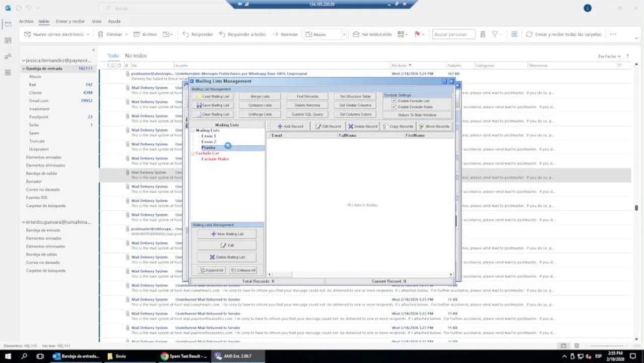Open Ayuda tab in Outlook
Image resolution: width=644 pixels, height=363 pixels.
pos(114,21)
